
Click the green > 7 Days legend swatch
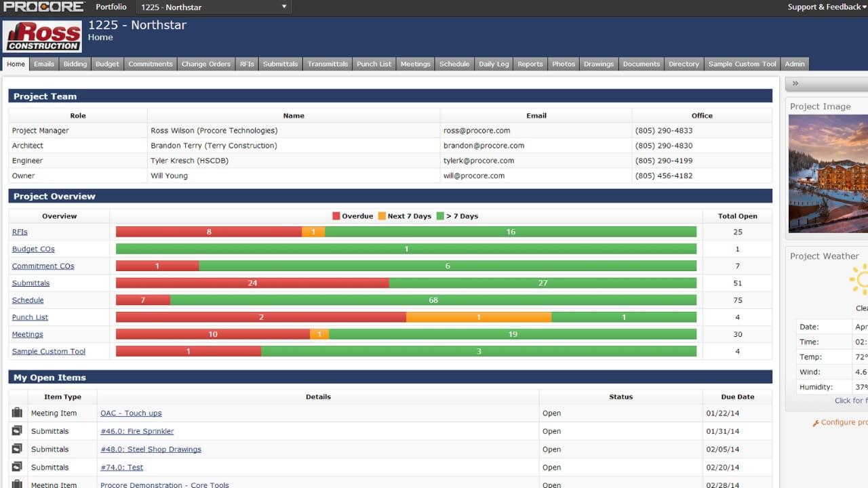[440, 216]
